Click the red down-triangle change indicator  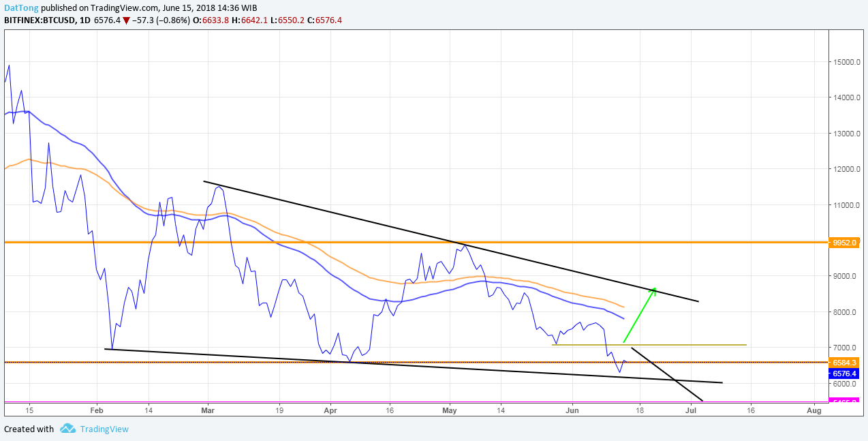coord(126,20)
